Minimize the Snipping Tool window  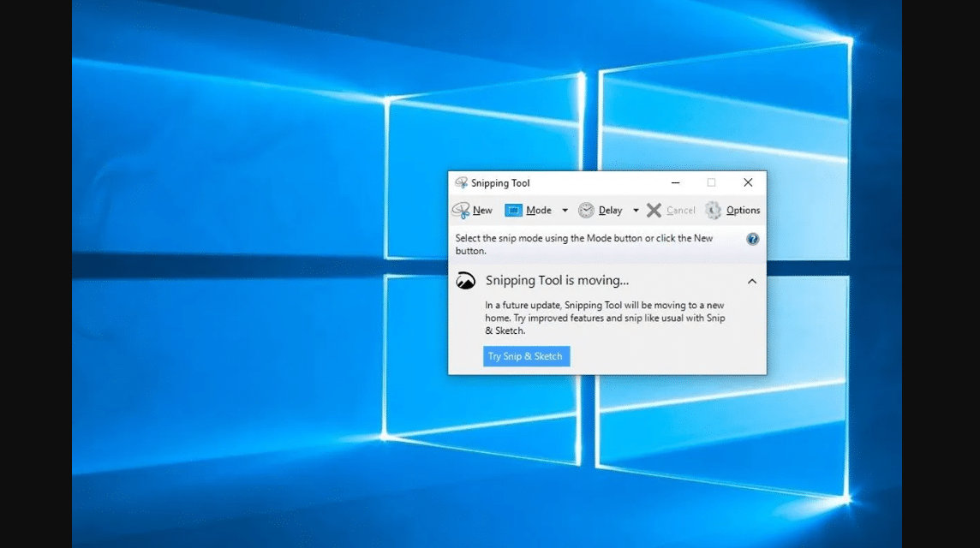click(675, 182)
